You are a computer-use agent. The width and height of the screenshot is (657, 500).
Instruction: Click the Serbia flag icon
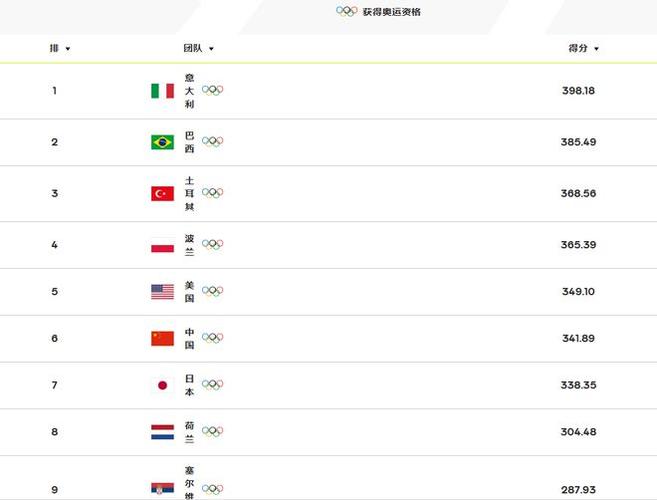163,488
